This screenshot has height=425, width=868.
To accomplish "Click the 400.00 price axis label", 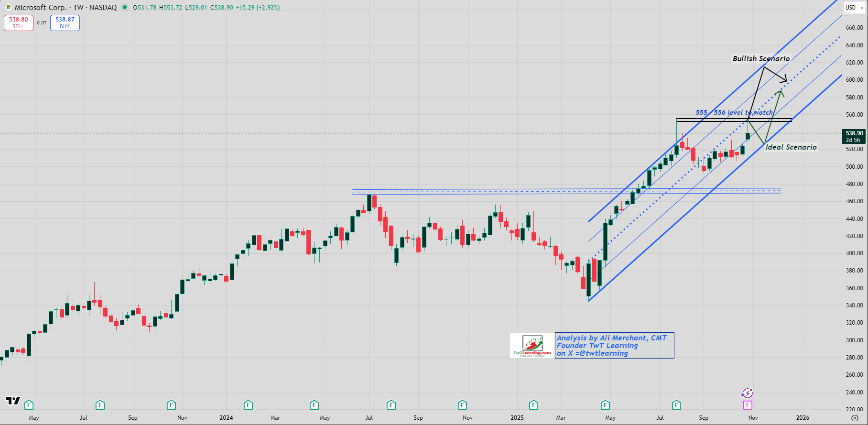I will coord(854,253).
